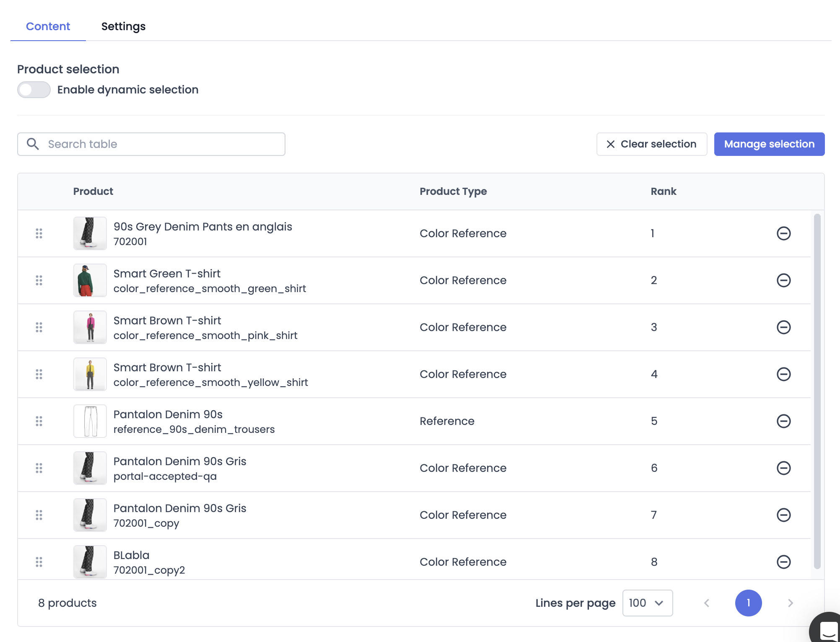The height and width of the screenshot is (642, 840).
Task: Open thumbnail of 90s Grey Denim Pants
Action: point(90,233)
